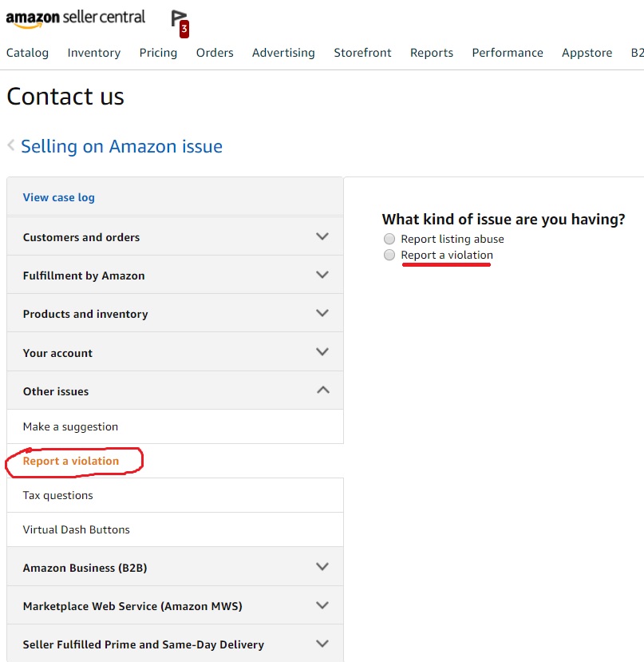644x662 pixels.
Task: Select the Report listing abuse radio button
Action: pyautogui.click(x=389, y=238)
